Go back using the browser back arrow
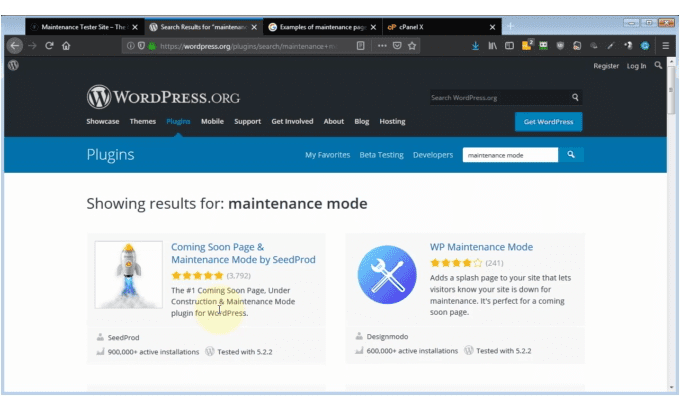The height and width of the screenshot is (396, 680). click(x=15, y=46)
